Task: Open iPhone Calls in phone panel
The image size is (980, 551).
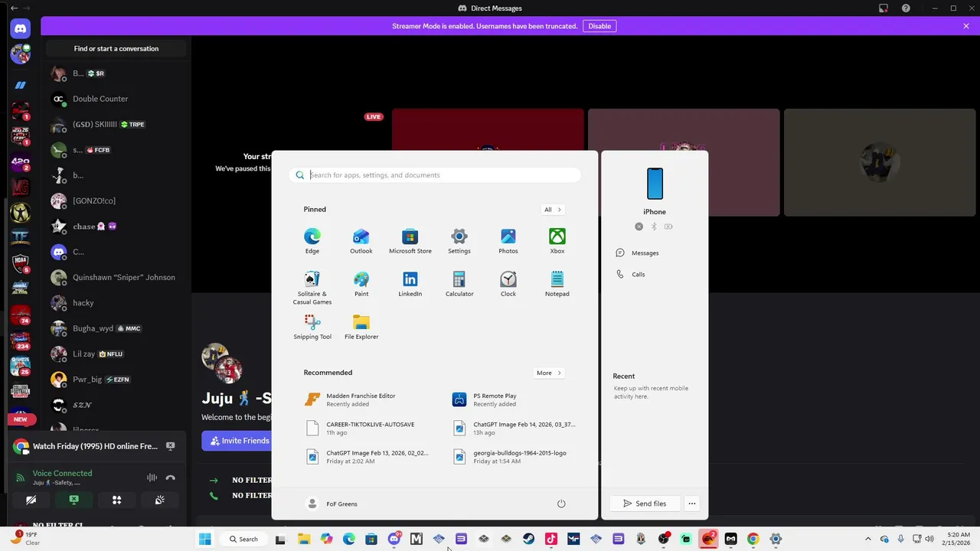Action: (631, 274)
